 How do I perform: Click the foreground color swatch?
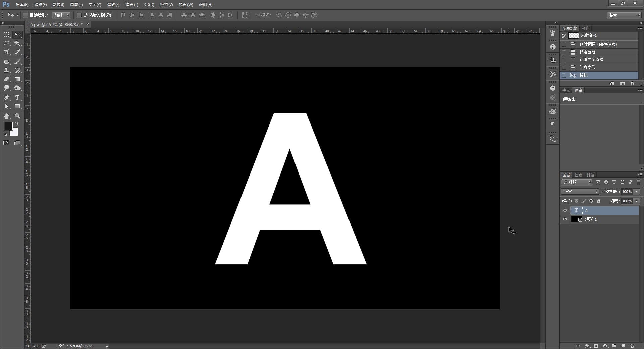coord(8,126)
